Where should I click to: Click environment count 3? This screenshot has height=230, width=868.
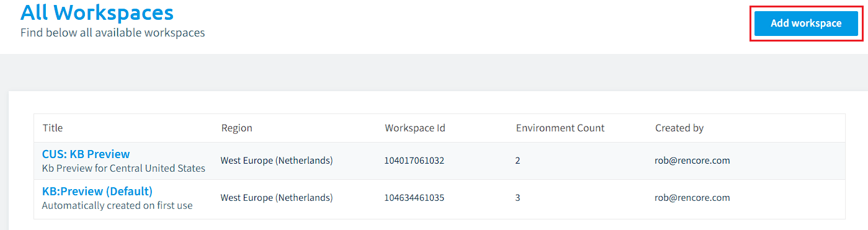click(x=517, y=198)
